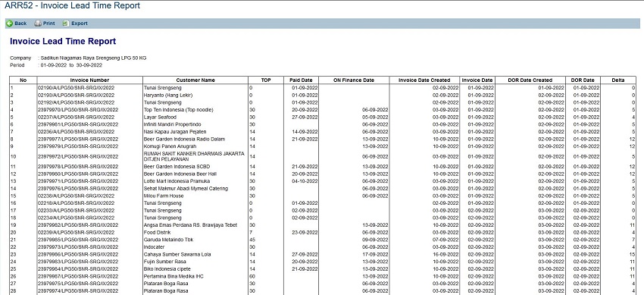Click paid date 23-09-2022 for Food Distrik

305,232
